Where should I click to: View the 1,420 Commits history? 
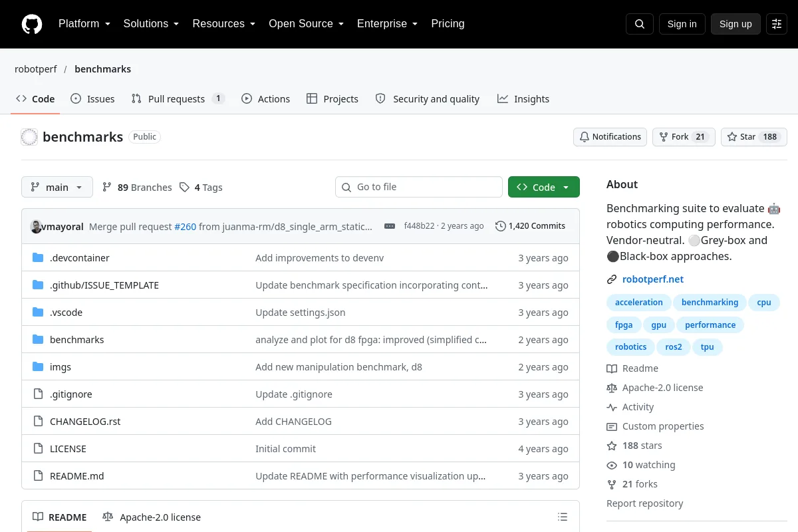tap(531, 226)
